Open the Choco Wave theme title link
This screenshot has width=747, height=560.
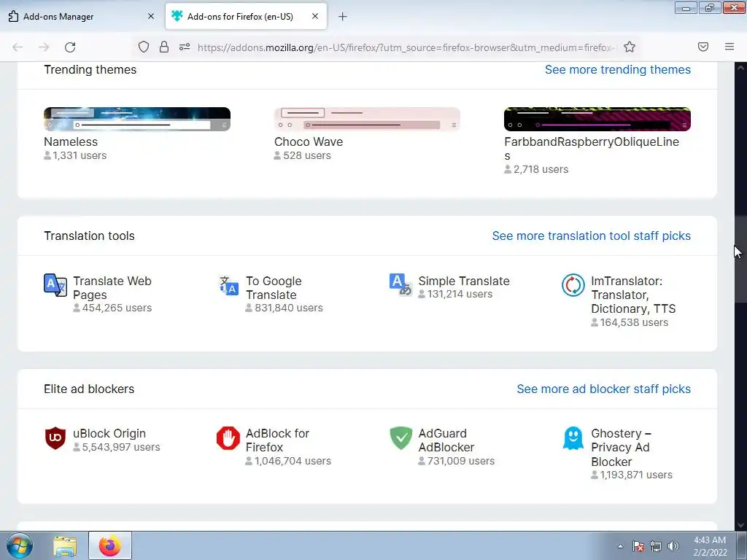(309, 142)
